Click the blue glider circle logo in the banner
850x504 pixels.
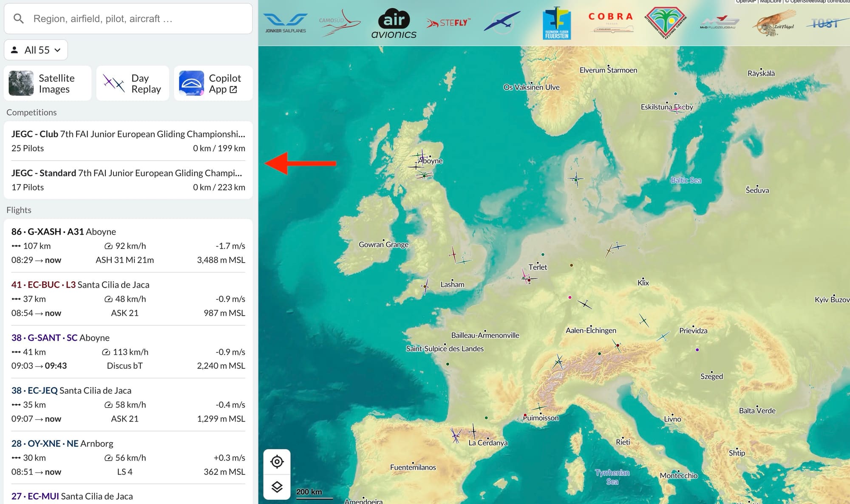point(502,22)
